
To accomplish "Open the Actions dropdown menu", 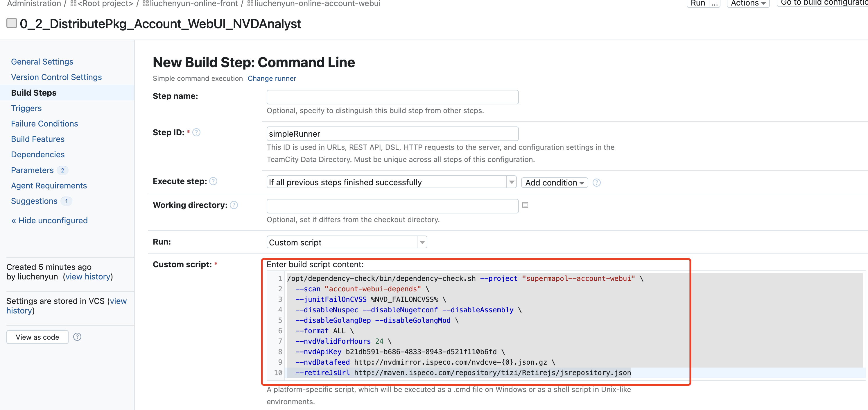I will 748,3.
